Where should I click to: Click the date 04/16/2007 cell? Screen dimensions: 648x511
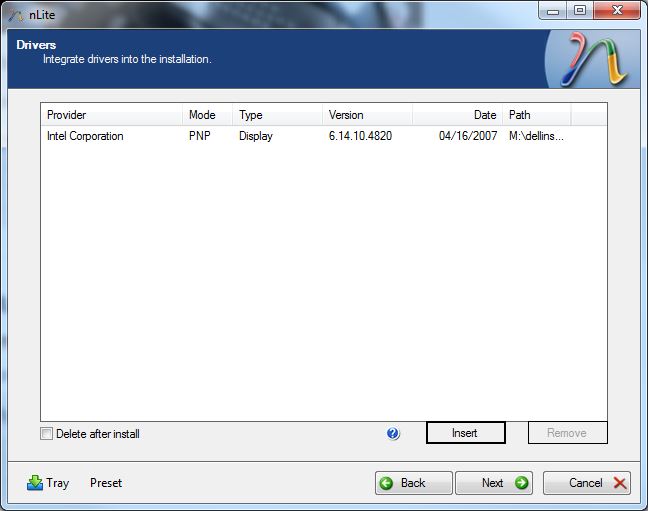click(x=468, y=136)
